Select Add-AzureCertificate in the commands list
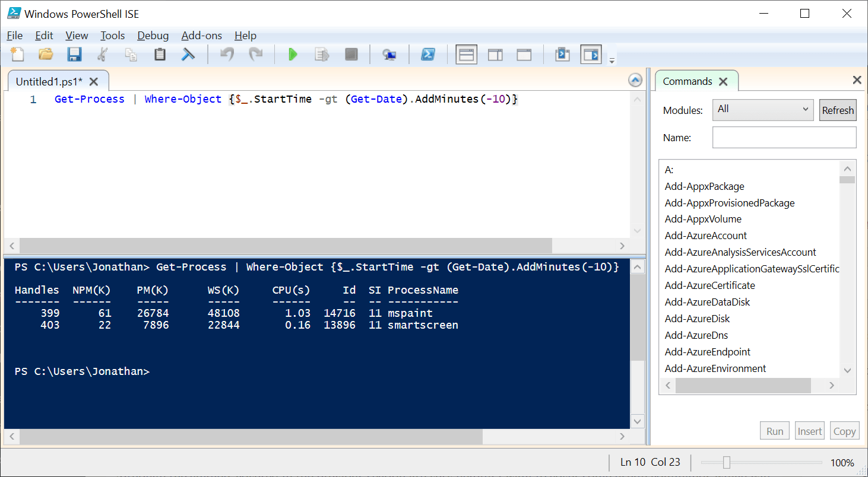 (710, 285)
